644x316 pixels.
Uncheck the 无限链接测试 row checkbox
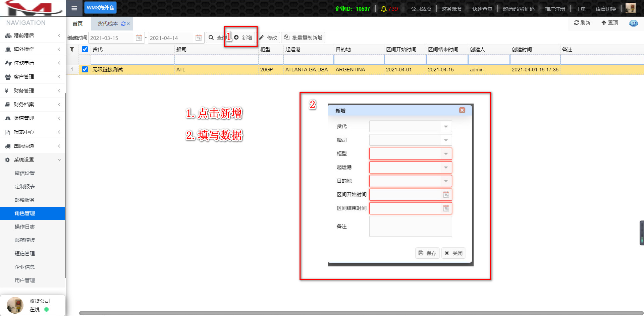click(85, 69)
